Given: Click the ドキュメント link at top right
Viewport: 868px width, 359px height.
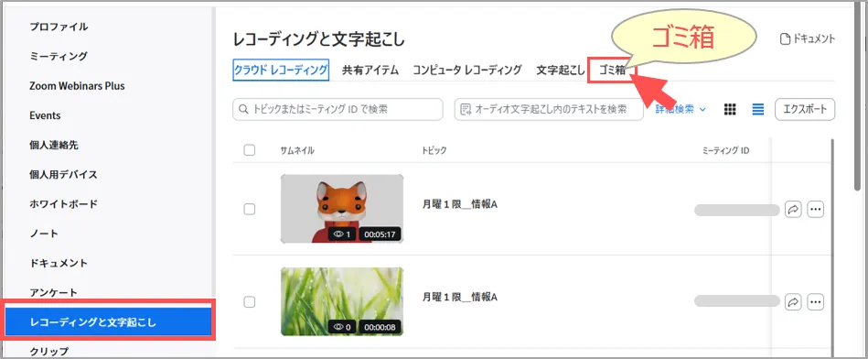Looking at the screenshot, I should click(808, 38).
